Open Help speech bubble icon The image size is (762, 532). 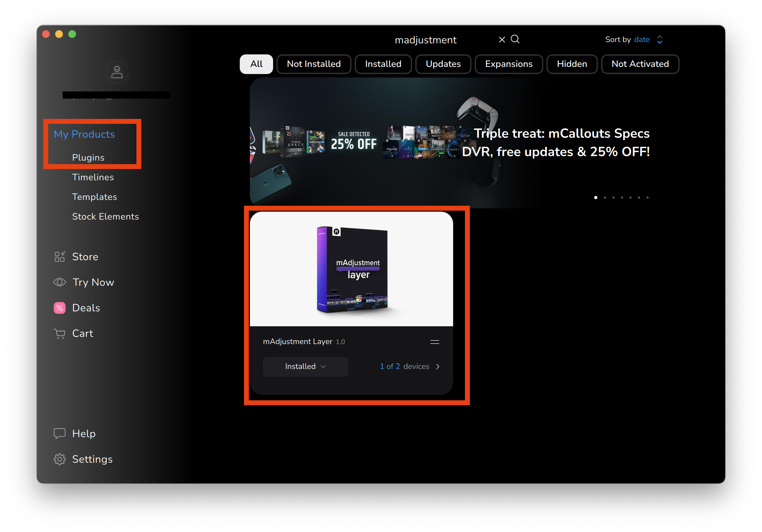coord(60,433)
